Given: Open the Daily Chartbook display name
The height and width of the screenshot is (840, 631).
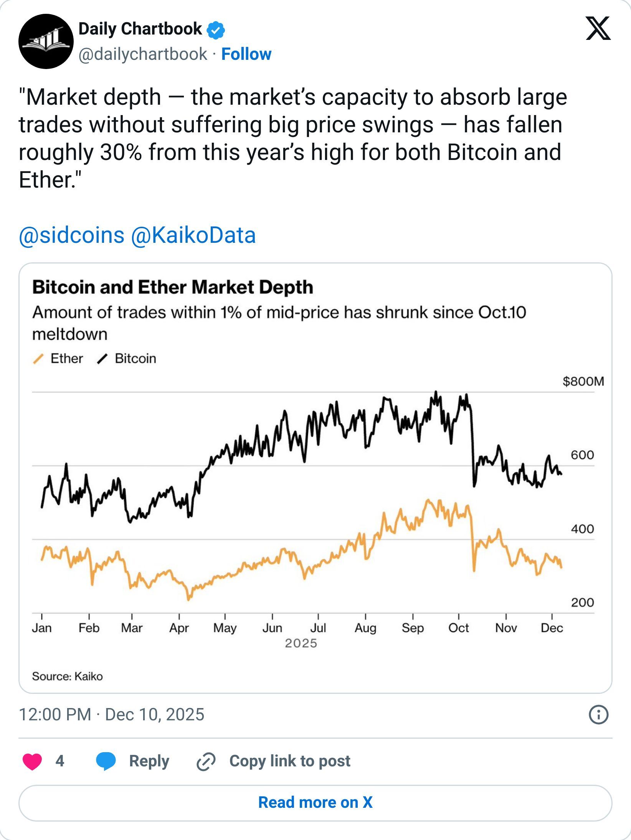Looking at the screenshot, I should point(140,29).
